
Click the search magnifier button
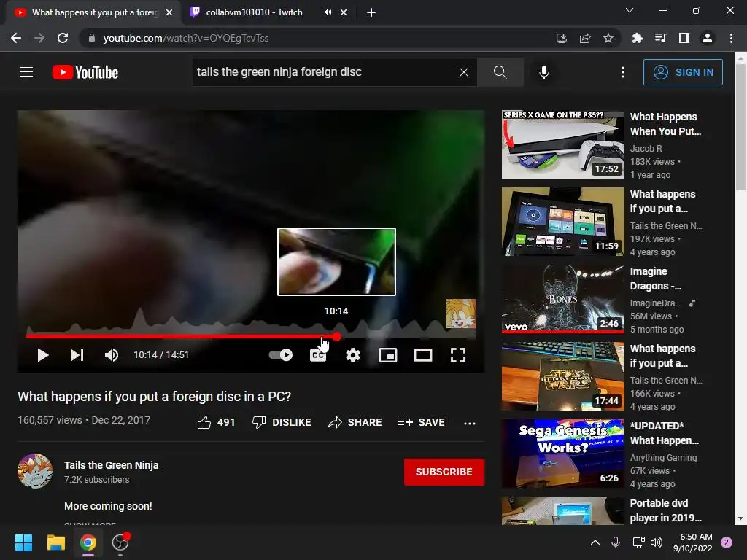[x=500, y=72]
